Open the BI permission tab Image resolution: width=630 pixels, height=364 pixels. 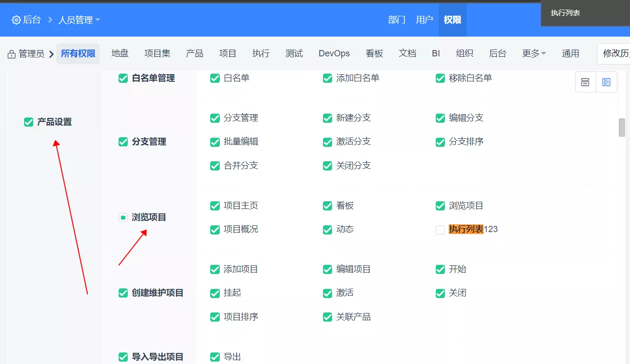(436, 53)
